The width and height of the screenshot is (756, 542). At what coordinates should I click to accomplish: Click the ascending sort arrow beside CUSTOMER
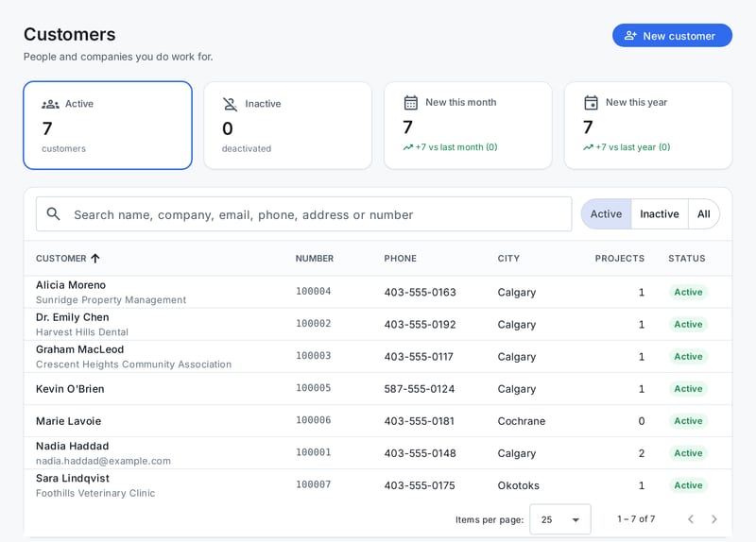pos(95,259)
